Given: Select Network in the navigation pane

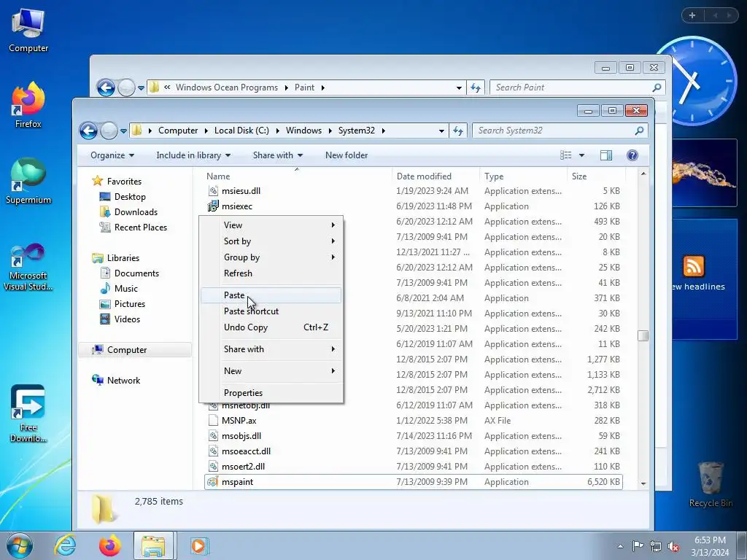Looking at the screenshot, I should click(123, 381).
